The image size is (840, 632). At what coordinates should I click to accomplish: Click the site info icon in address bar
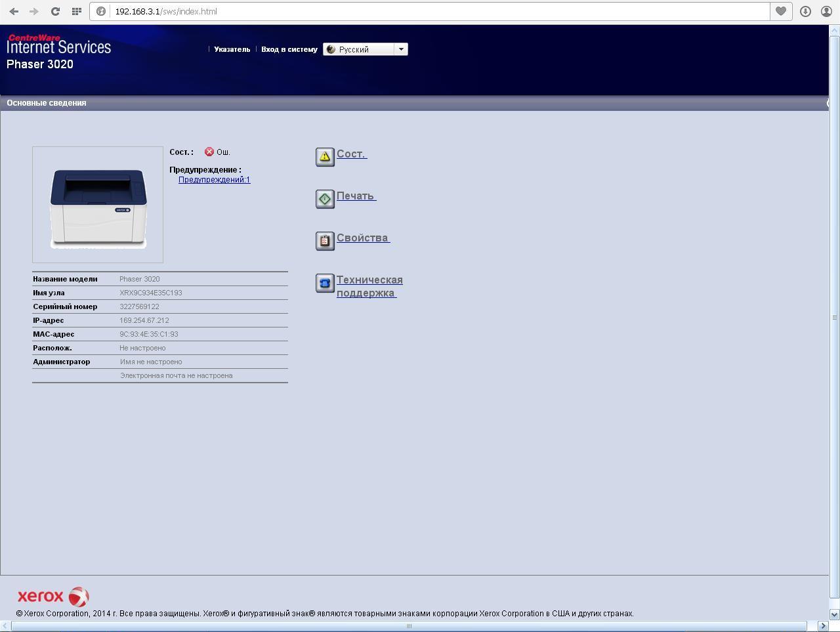101,11
